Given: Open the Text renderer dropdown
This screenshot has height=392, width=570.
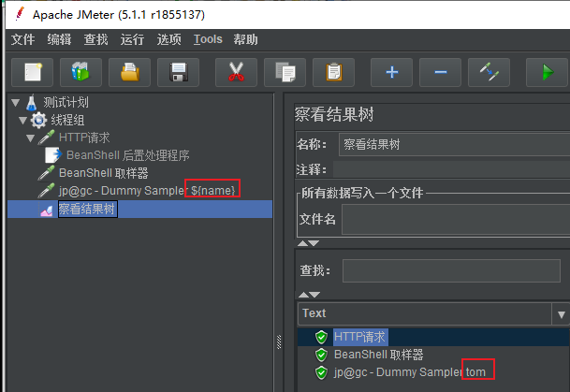Looking at the screenshot, I should tap(561, 314).
